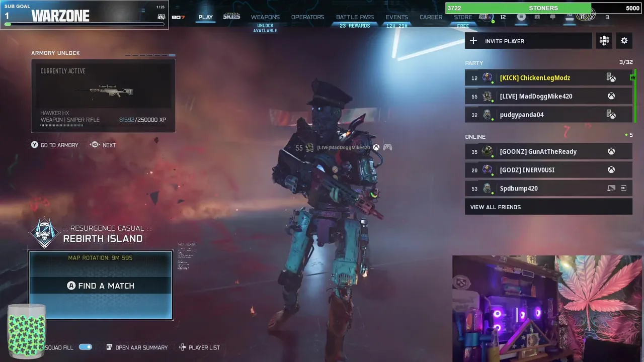Click the Y button icon by Go To Armory
This screenshot has height=362, width=644.
35,145
